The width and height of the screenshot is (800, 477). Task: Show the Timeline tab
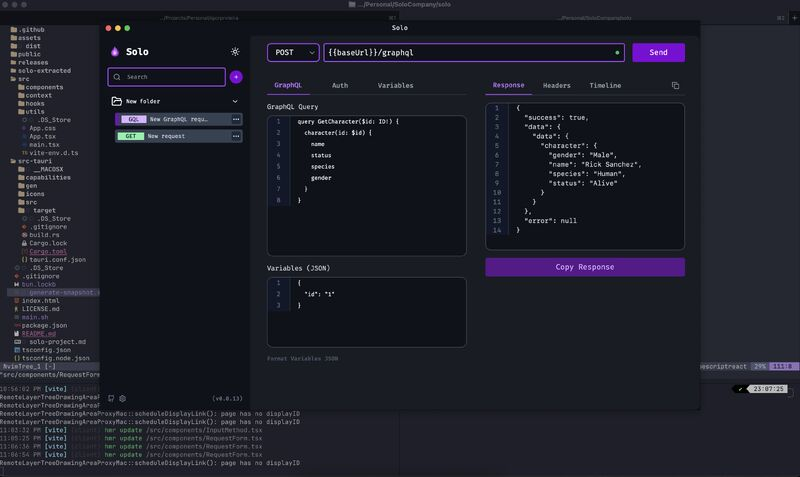[x=605, y=86]
